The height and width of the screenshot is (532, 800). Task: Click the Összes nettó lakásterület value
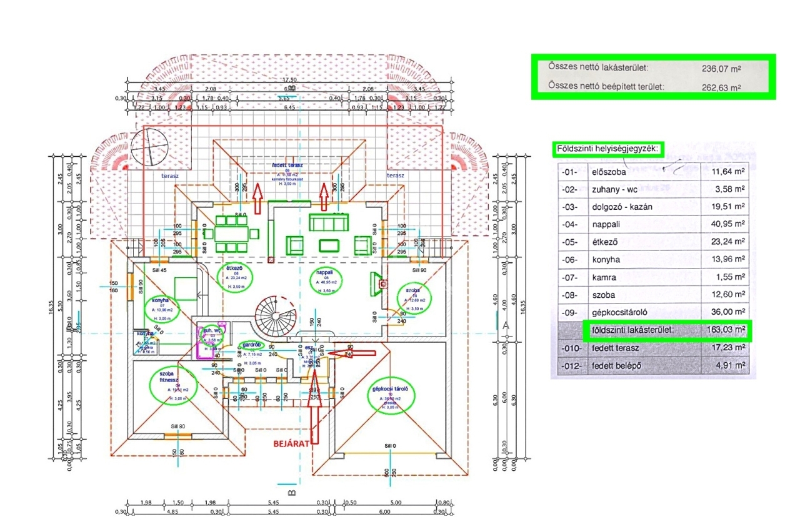(721, 69)
